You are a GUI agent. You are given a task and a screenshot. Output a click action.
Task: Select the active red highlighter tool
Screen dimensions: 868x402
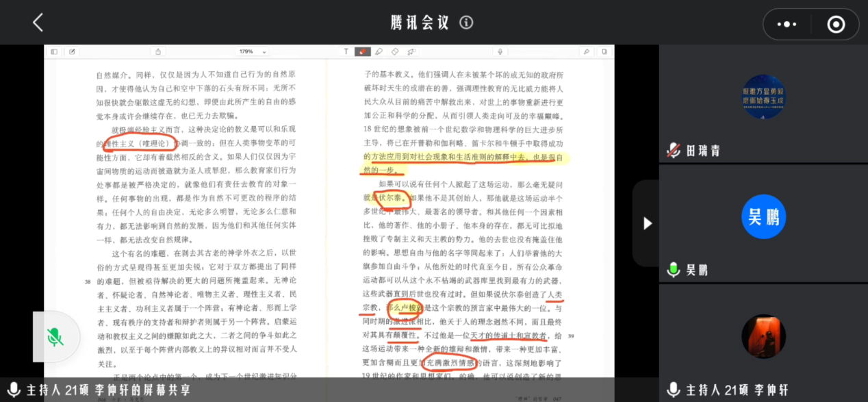tap(362, 51)
